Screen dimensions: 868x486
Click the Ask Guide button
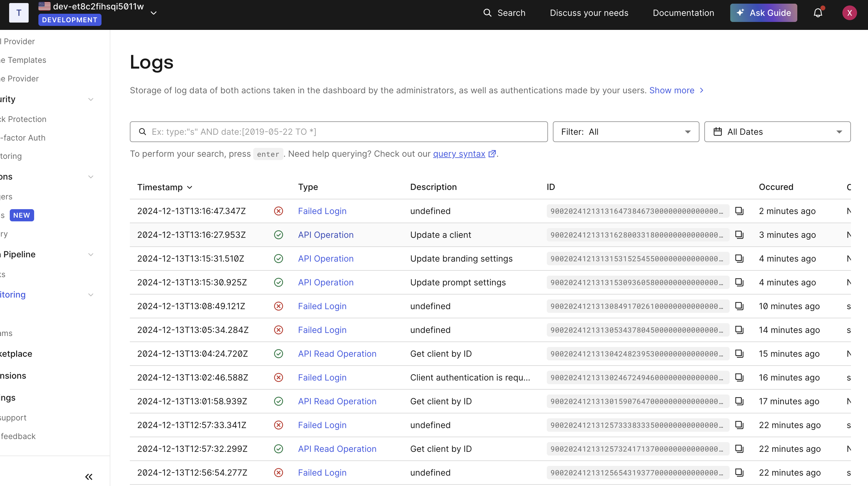763,13
